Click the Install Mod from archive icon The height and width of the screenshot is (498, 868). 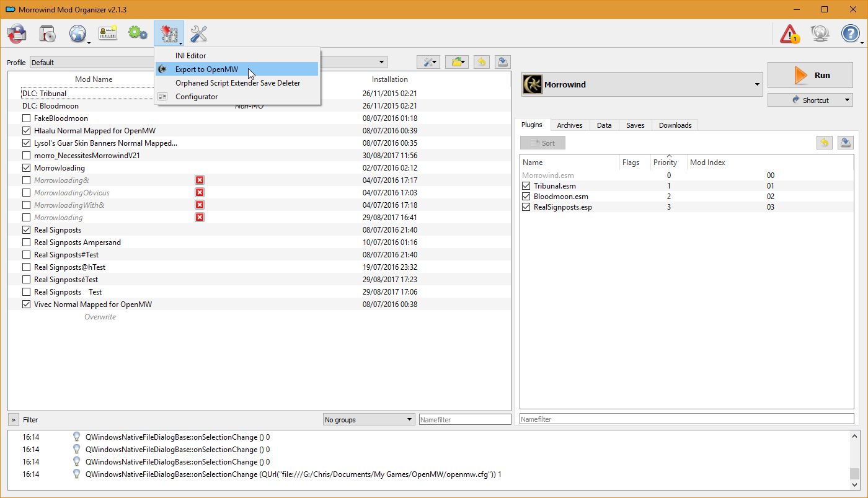17,33
